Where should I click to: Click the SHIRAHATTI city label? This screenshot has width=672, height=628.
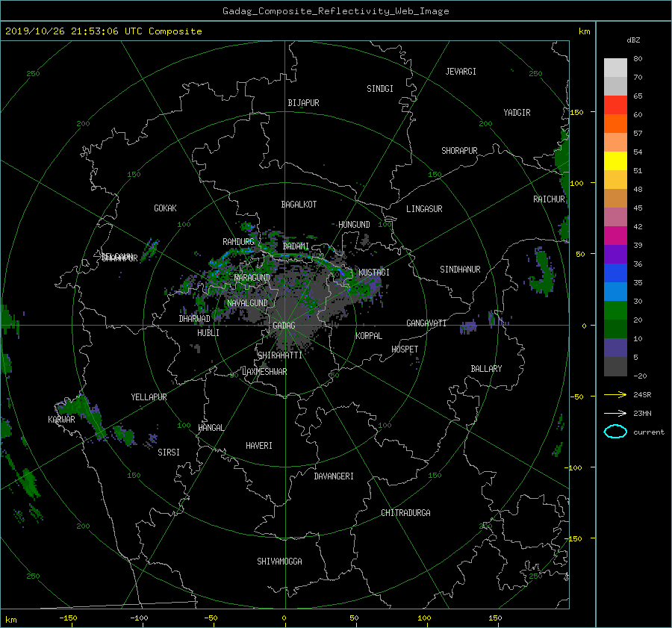click(280, 355)
